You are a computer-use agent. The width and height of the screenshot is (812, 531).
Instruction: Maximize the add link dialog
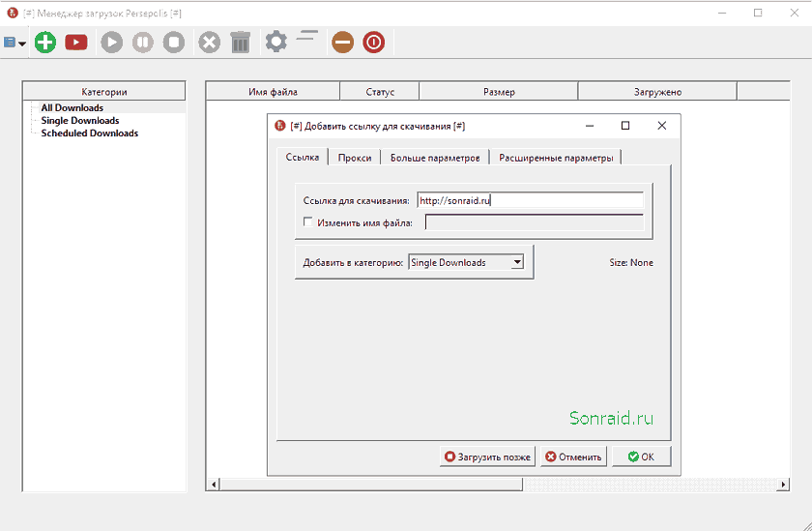pyautogui.click(x=625, y=126)
